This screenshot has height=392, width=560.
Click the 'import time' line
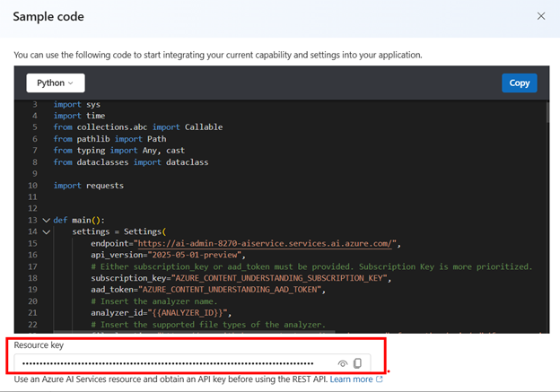(x=79, y=116)
